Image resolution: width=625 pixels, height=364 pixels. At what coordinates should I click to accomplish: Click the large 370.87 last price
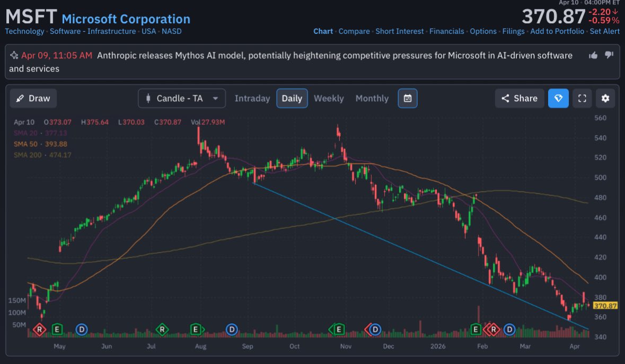click(x=553, y=17)
